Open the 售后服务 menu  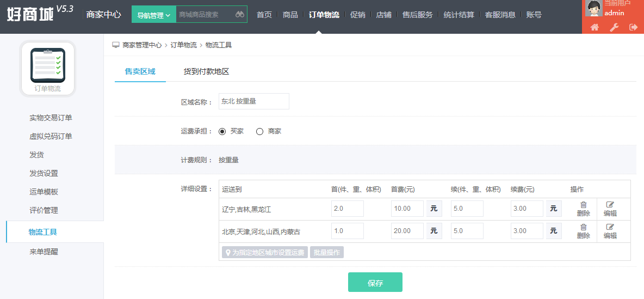[x=417, y=15]
